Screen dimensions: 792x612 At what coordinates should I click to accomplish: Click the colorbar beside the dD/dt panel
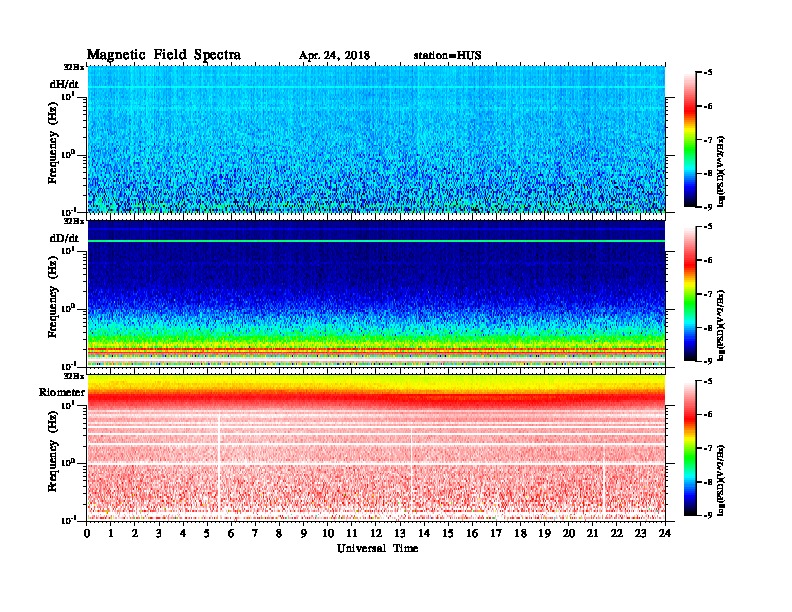690,293
